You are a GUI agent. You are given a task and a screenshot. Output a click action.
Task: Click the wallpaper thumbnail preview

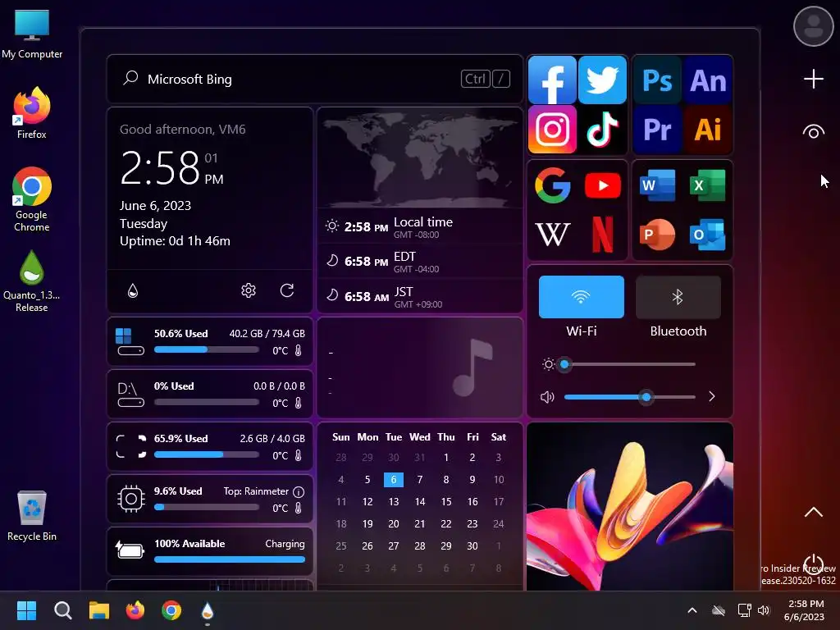tap(629, 507)
